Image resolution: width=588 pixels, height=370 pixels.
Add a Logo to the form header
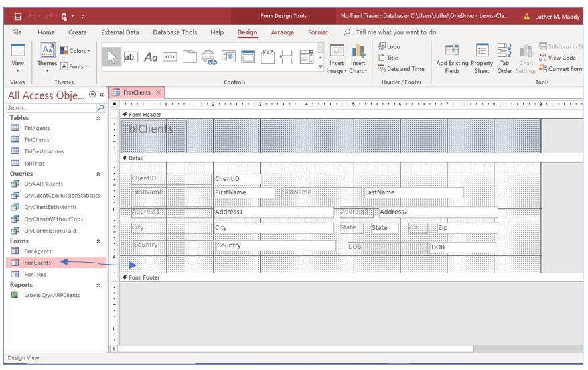[x=389, y=46]
